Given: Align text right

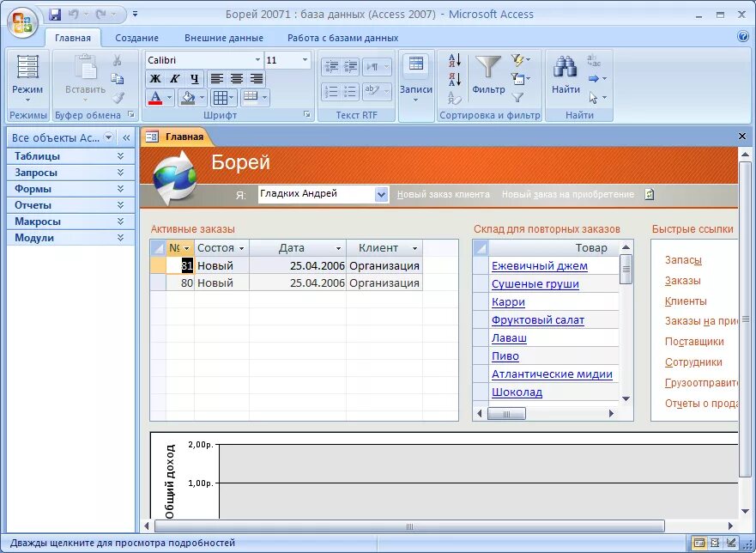Looking at the screenshot, I should [x=257, y=79].
